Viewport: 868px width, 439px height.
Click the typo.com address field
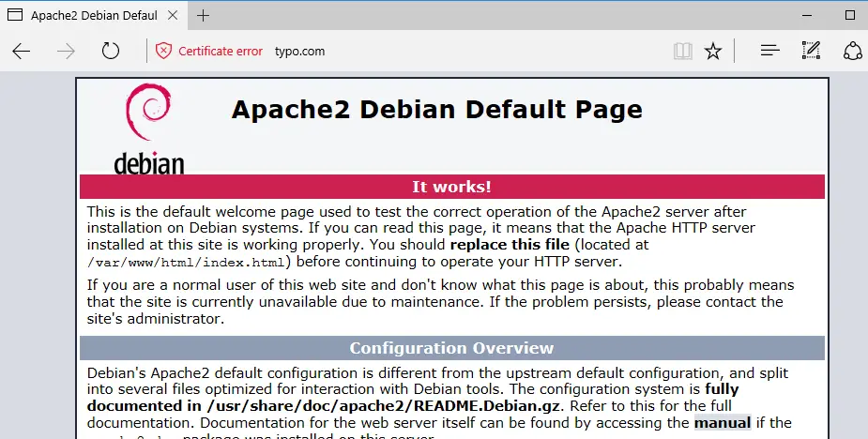pyautogui.click(x=299, y=52)
